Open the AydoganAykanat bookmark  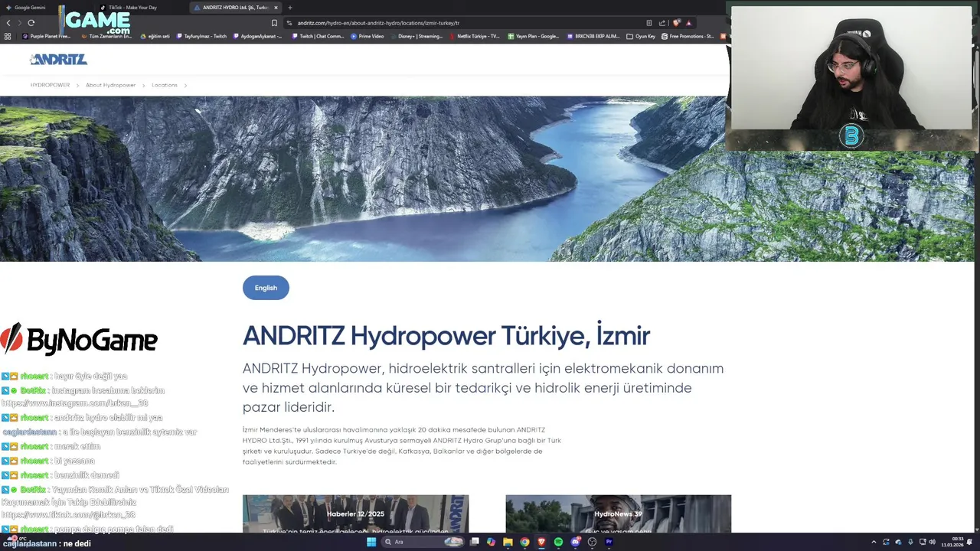point(259,36)
